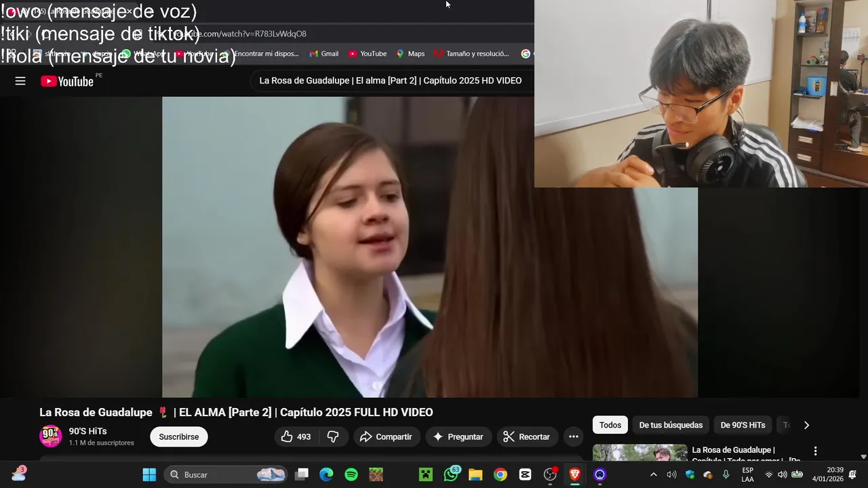Launch Microsoft Edge from taskbar

[x=327, y=474]
